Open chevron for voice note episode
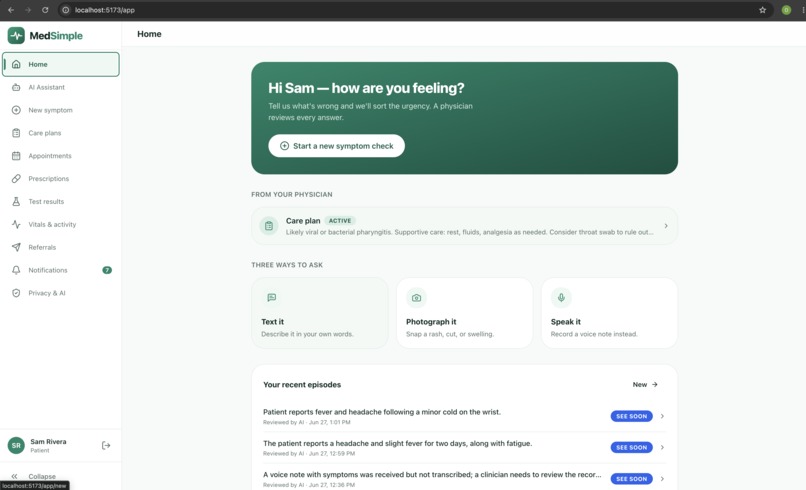The image size is (806, 490). (x=662, y=479)
